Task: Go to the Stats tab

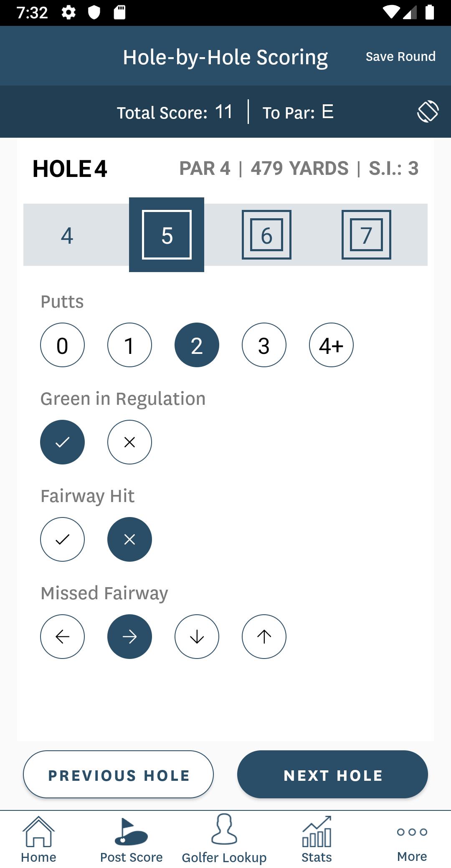Action: pos(317,840)
